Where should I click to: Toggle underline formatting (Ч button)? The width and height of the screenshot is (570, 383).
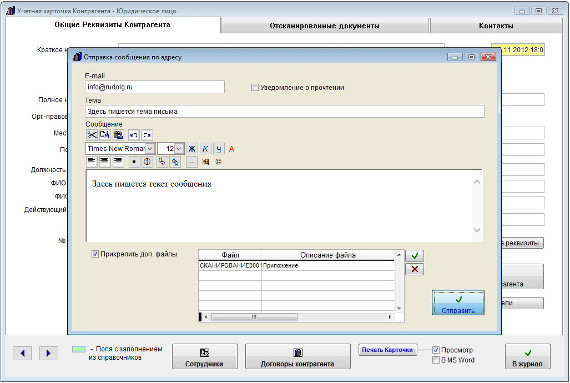(x=218, y=149)
